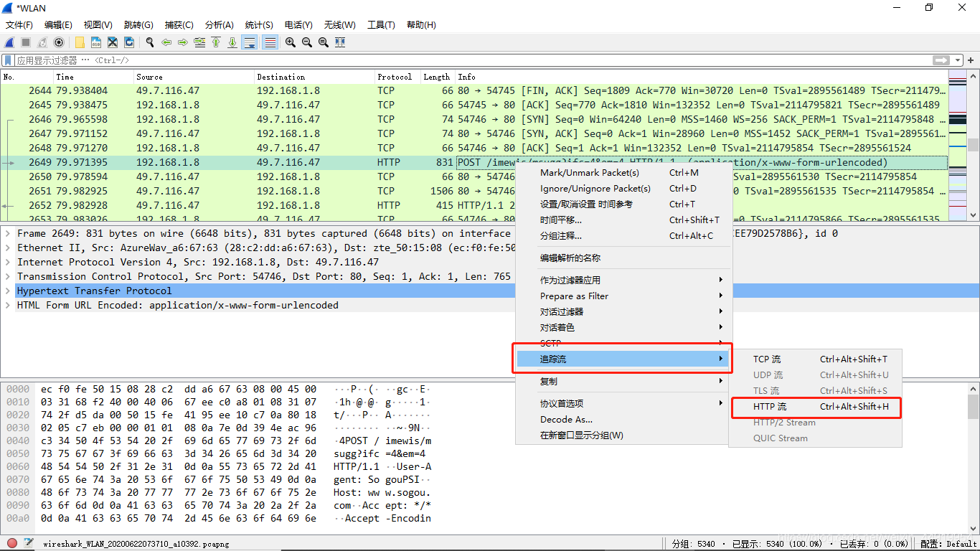Screen dimensions: 980x551
Task: Click packet list vertical scrollbar
Action: click(x=974, y=146)
